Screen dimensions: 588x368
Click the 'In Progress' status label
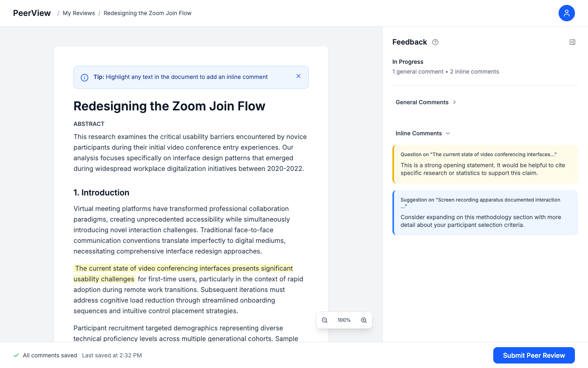tap(408, 62)
